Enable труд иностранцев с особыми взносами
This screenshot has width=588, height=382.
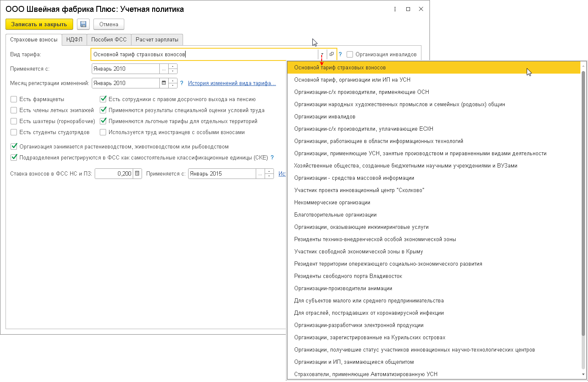point(103,132)
